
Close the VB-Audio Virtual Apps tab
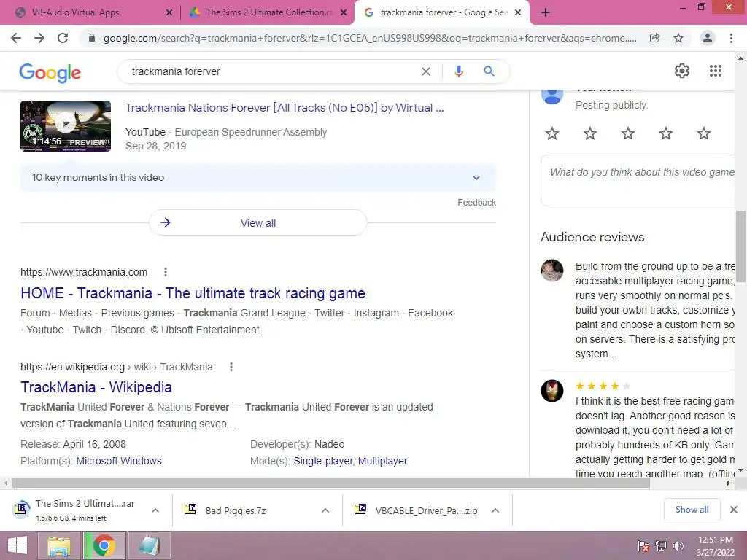click(169, 13)
